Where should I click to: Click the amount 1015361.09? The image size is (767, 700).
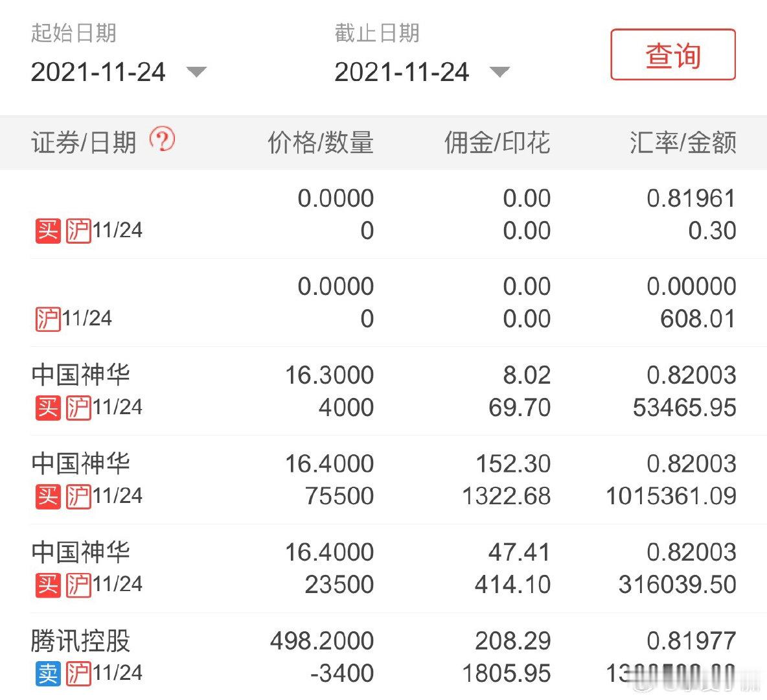tap(671, 496)
